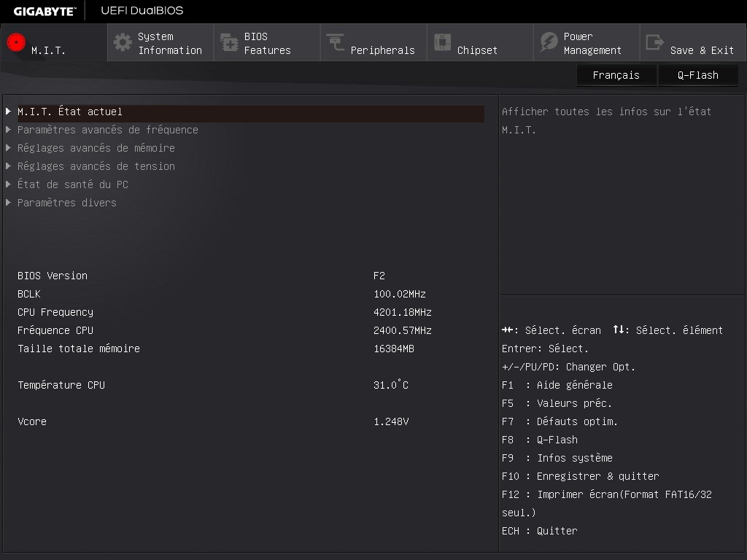
Task: Click the GIGABYTE logo
Action: [44, 11]
